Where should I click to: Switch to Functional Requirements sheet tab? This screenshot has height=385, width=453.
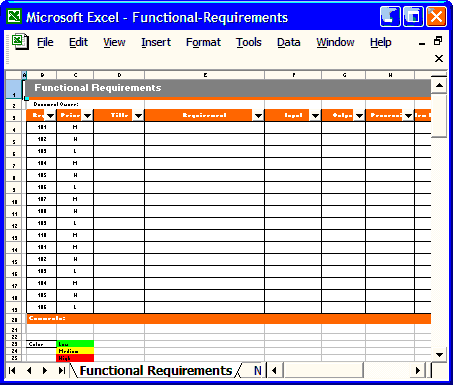coord(156,371)
